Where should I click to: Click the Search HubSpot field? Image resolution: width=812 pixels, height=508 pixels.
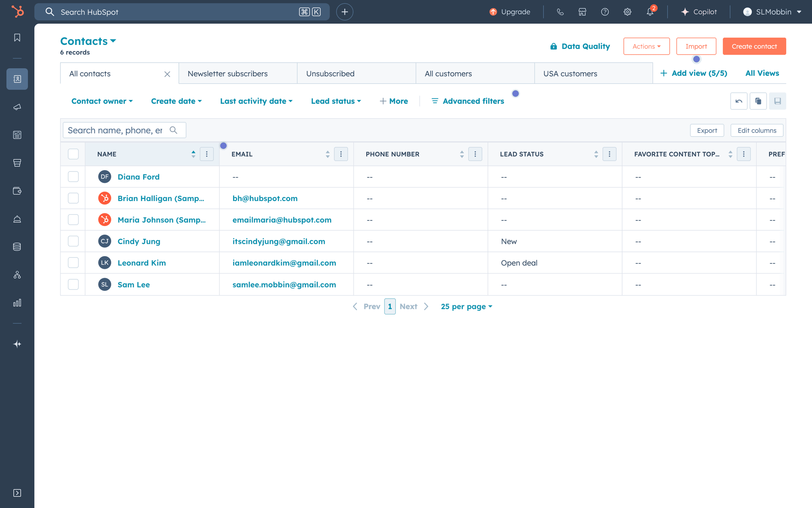[x=182, y=12]
